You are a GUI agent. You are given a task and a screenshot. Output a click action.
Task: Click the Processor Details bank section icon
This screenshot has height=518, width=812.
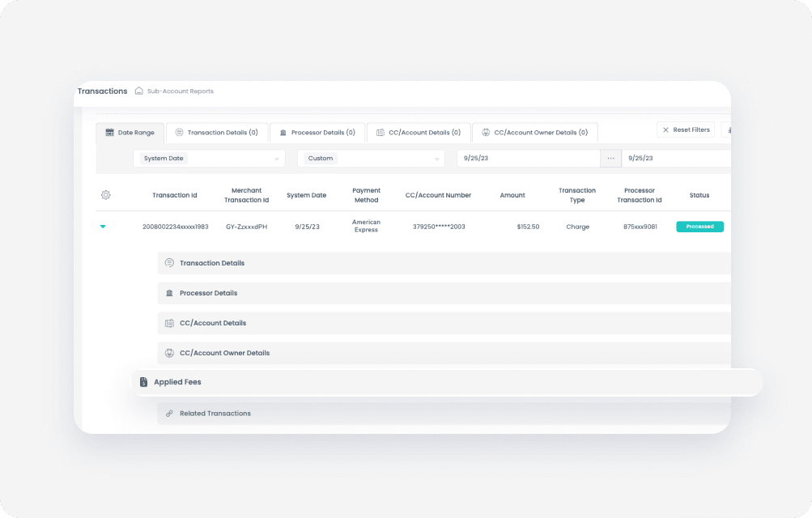coord(169,293)
